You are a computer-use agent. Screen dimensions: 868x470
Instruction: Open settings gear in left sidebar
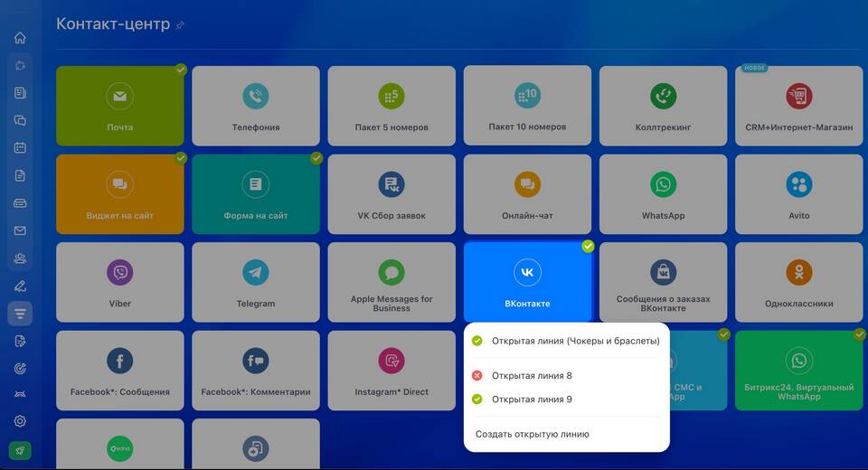[x=20, y=421]
